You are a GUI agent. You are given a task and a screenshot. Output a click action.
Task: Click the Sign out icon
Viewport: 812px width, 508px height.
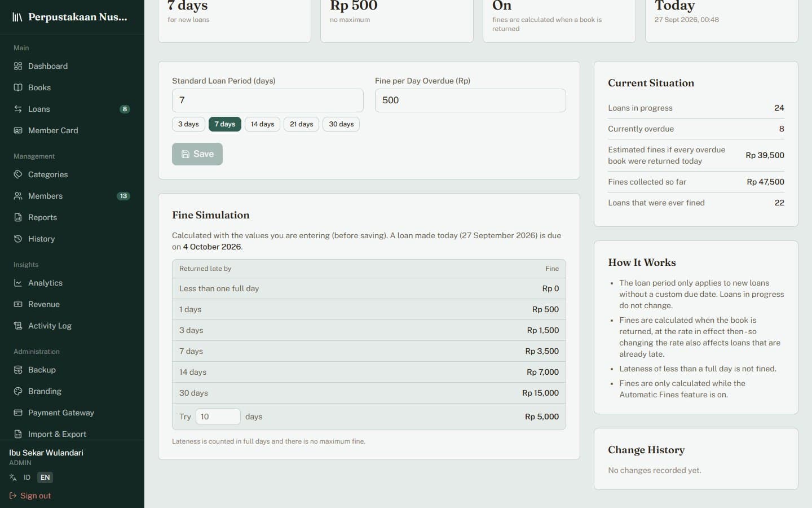pyautogui.click(x=13, y=496)
